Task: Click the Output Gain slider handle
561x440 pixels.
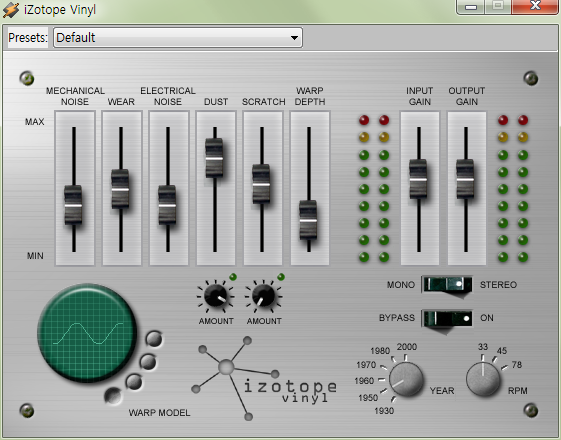Action: 465,179
